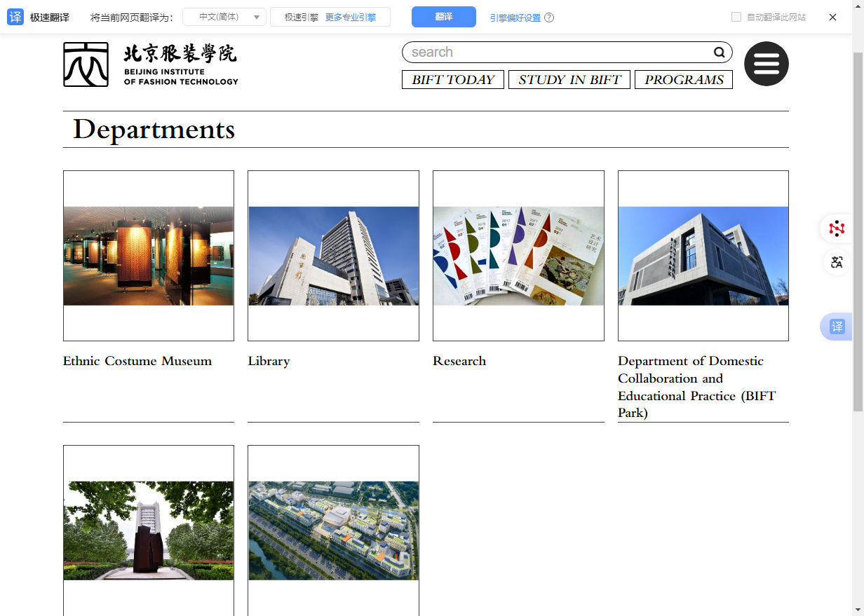Open PROGRAMS menu
The height and width of the screenshot is (616, 864).
pos(684,80)
